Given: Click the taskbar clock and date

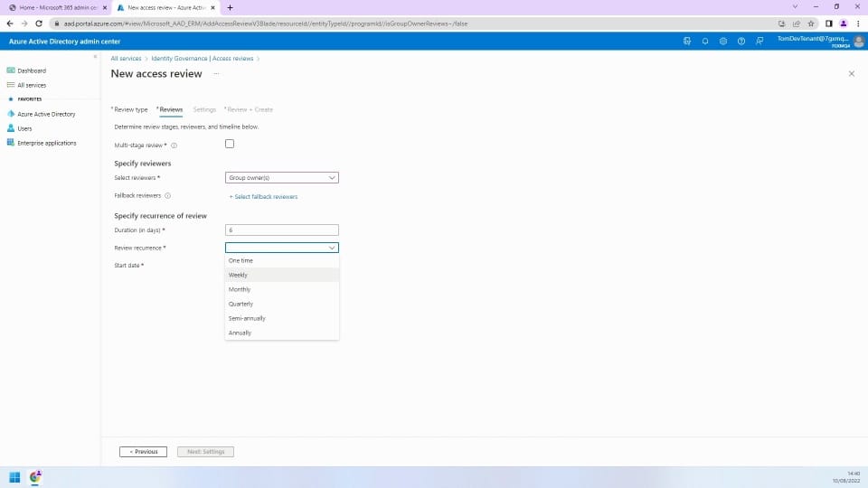Looking at the screenshot, I should pos(846,477).
